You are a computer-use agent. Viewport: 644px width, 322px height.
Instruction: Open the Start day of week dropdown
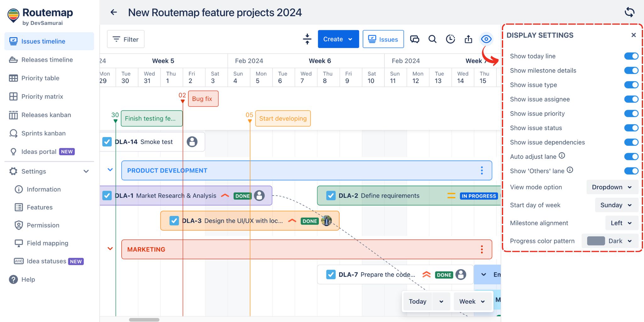tap(616, 205)
